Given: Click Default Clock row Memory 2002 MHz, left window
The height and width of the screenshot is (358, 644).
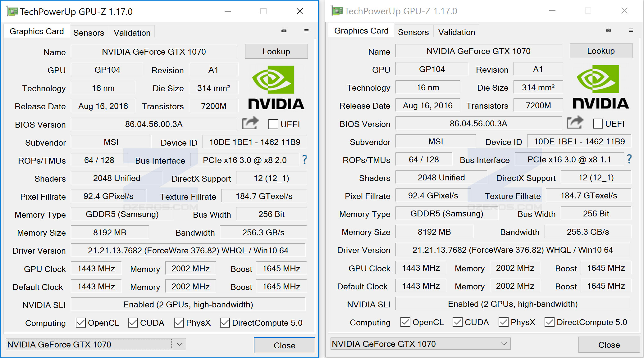Looking at the screenshot, I should coord(190,287).
